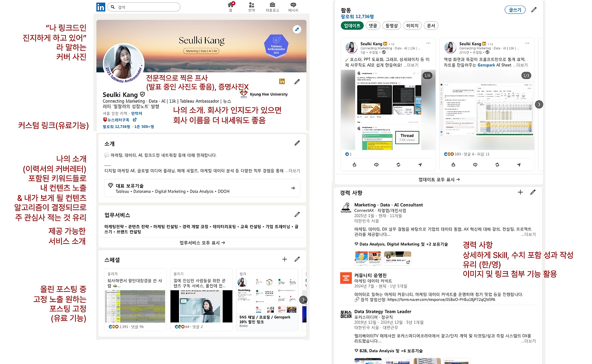Viewport: 592px width, 364px height.
Task: Click 업무서비스 모두 표시
Action: tap(202, 243)
